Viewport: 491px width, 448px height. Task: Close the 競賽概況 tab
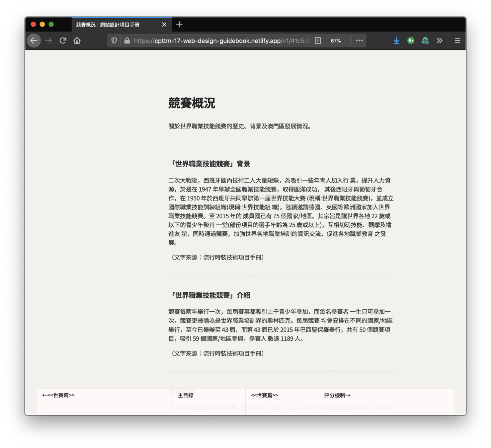point(164,25)
